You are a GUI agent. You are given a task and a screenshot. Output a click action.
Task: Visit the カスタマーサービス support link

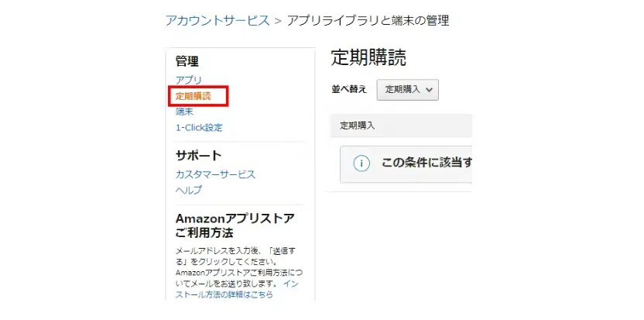(215, 174)
